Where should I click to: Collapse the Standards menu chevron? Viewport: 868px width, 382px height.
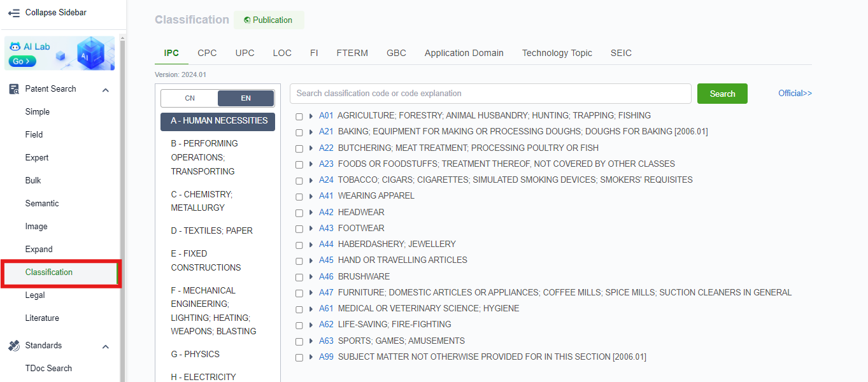[x=106, y=346]
